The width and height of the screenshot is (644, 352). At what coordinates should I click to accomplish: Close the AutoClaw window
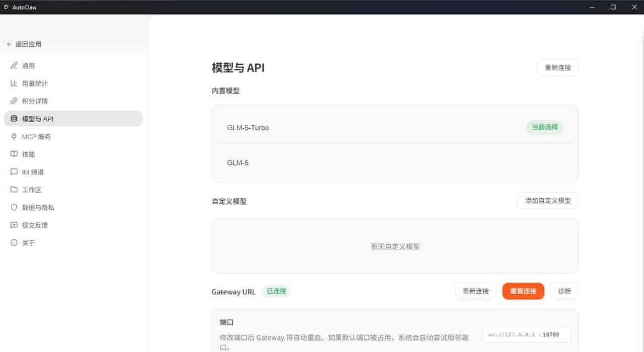[x=634, y=7]
